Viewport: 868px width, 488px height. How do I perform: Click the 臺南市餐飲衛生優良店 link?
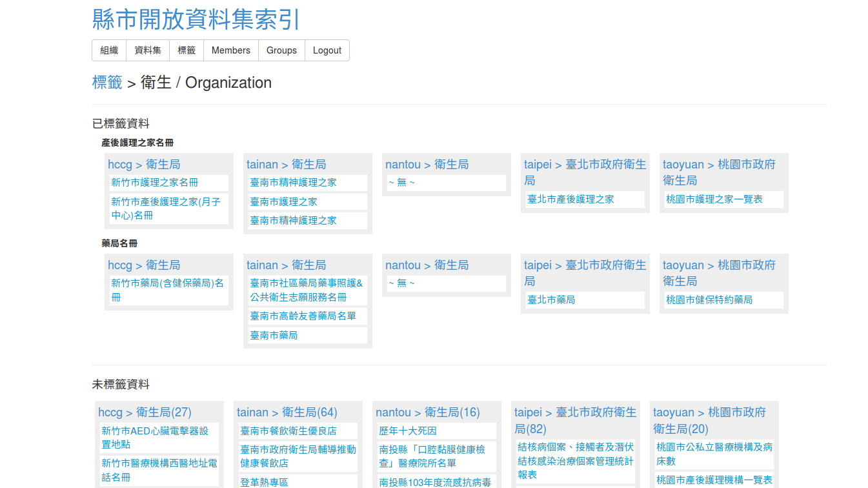pyautogui.click(x=288, y=431)
